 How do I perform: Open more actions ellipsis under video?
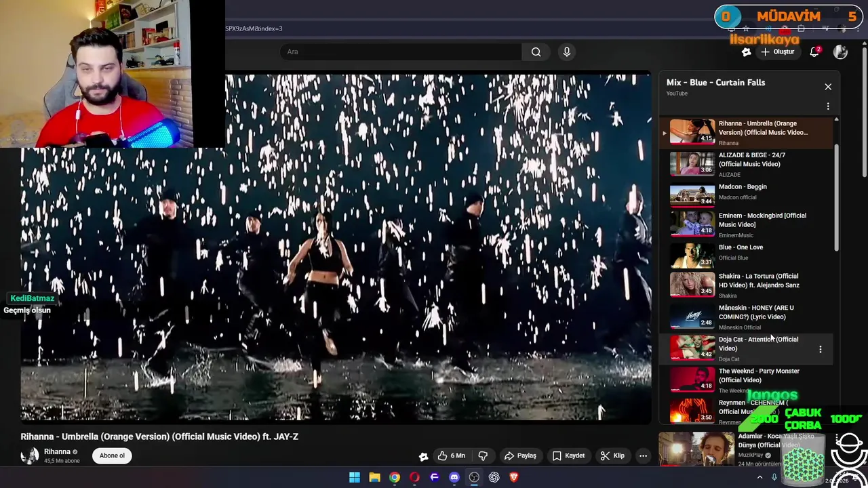[643, 455]
